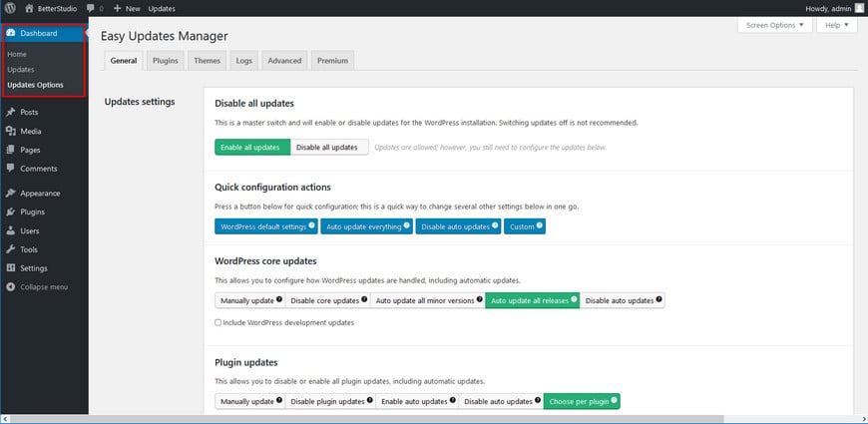Screen dimensions: 868x424
Task: Click Updates link in top admin bar
Action: coord(162,8)
